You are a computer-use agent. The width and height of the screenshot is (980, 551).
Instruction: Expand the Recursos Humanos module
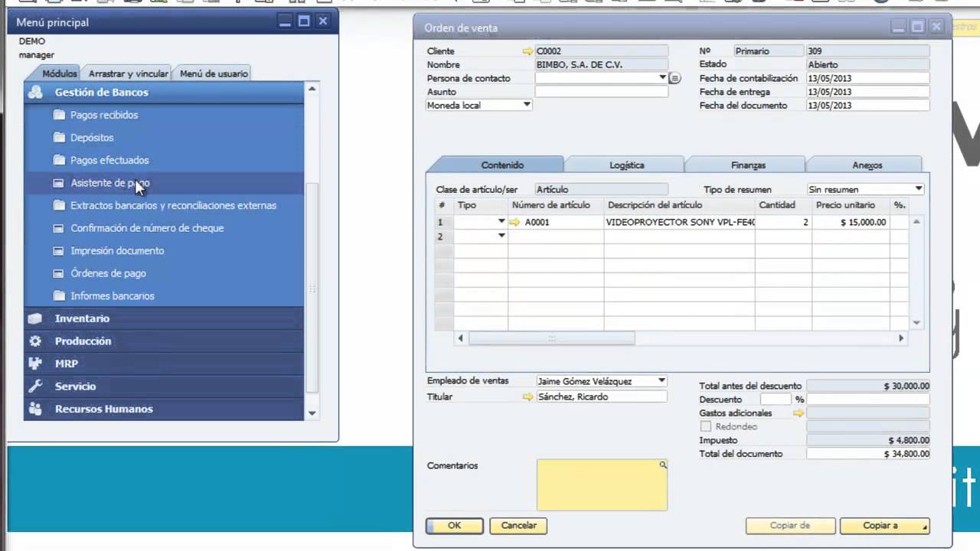[164, 409]
